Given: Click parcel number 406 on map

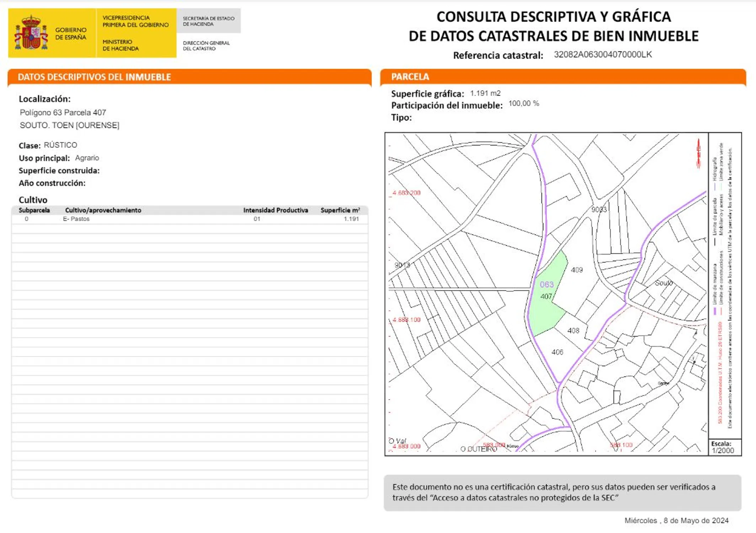Looking at the screenshot, I should click(557, 352).
